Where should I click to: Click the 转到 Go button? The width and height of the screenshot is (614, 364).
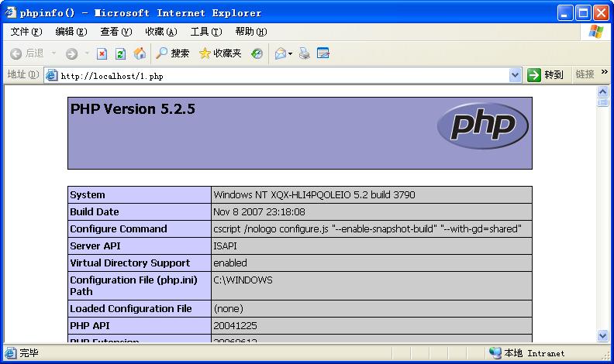[545, 74]
